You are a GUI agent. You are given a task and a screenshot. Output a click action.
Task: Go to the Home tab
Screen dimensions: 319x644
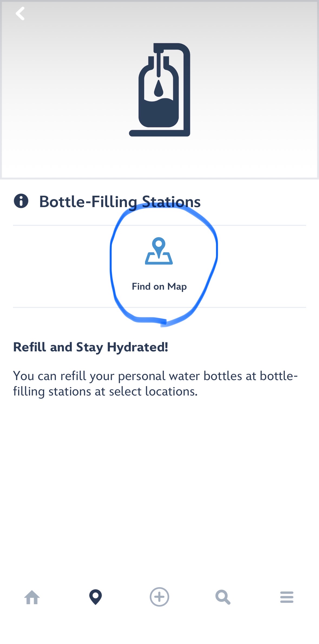(x=32, y=597)
